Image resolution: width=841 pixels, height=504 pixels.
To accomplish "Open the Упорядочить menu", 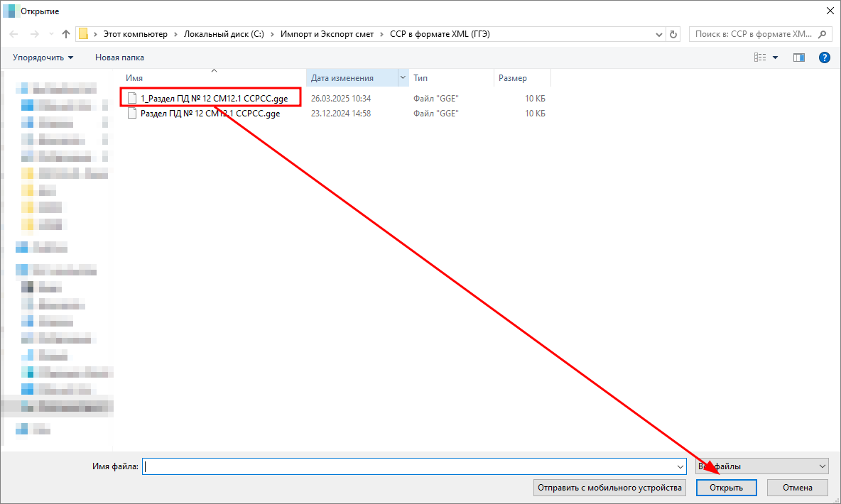I will pyautogui.click(x=43, y=57).
